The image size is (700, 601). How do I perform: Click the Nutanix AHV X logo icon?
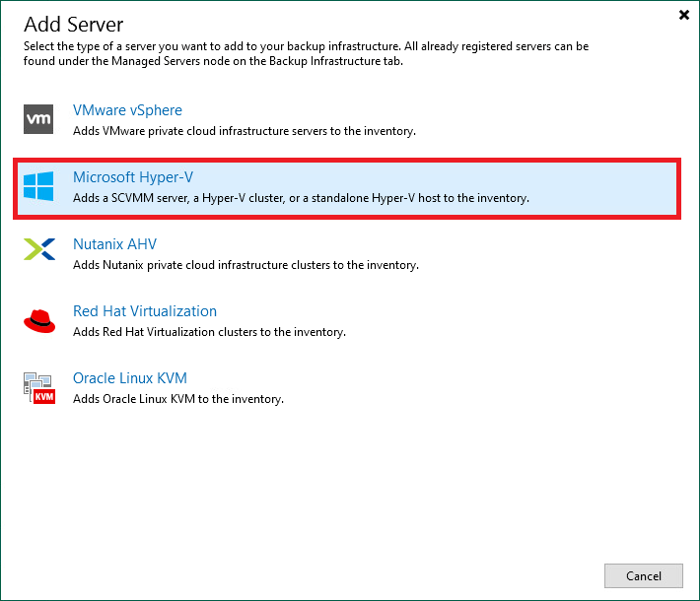click(38, 253)
